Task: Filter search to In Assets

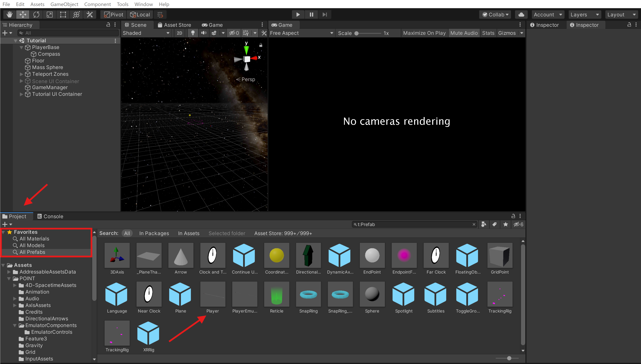Action: [189, 233]
